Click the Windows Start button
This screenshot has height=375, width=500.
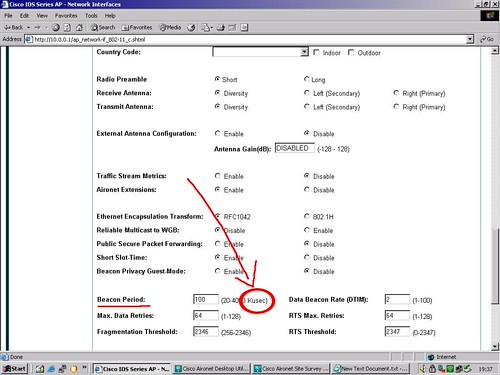(x=14, y=369)
